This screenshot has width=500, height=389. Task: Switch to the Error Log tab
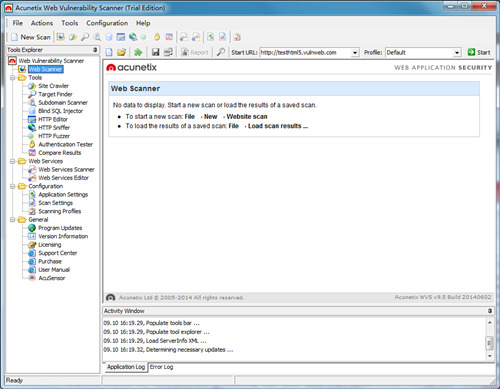click(x=161, y=367)
